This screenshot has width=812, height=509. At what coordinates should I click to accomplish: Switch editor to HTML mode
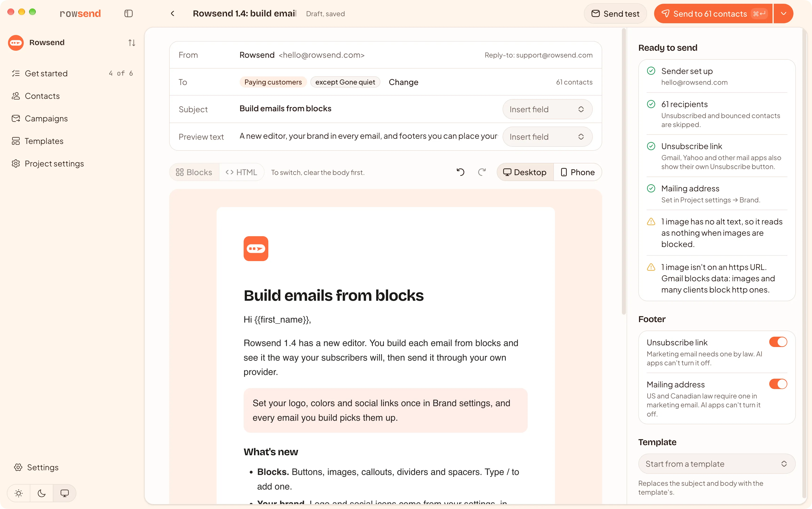tap(242, 172)
